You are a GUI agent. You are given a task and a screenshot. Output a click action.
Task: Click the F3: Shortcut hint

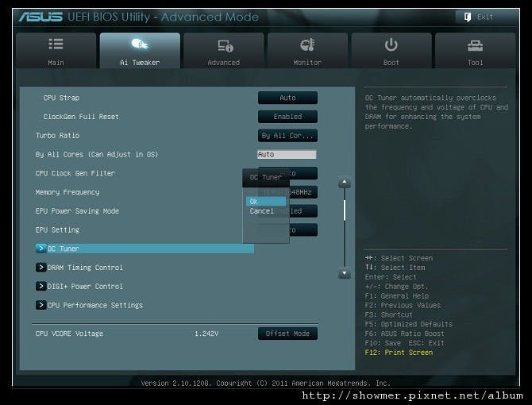click(389, 314)
